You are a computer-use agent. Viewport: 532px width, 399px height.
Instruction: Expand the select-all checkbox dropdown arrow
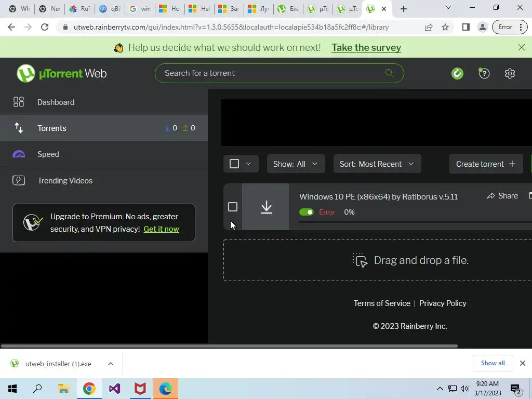[248, 164]
